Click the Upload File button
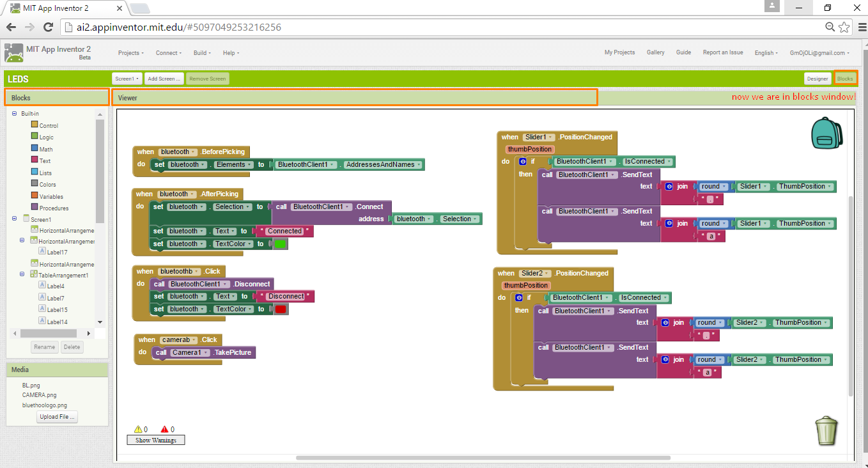This screenshot has height=468, width=868. point(58,417)
